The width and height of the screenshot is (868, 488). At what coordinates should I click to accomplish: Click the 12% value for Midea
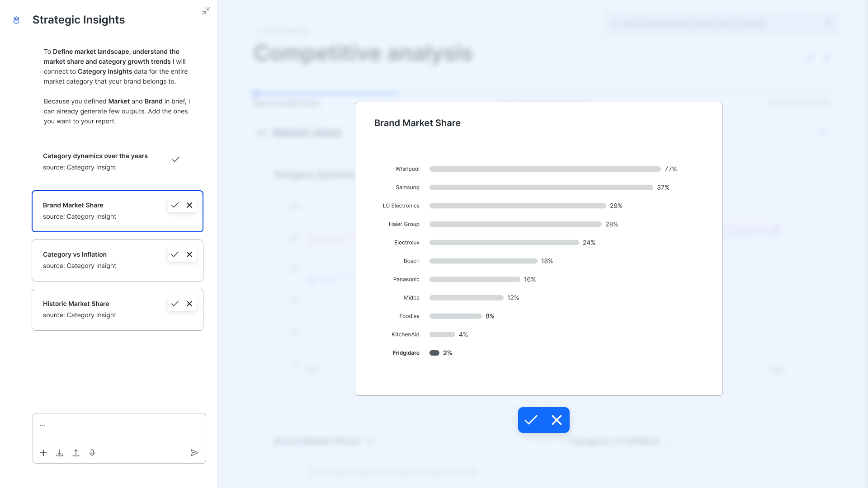513,298
